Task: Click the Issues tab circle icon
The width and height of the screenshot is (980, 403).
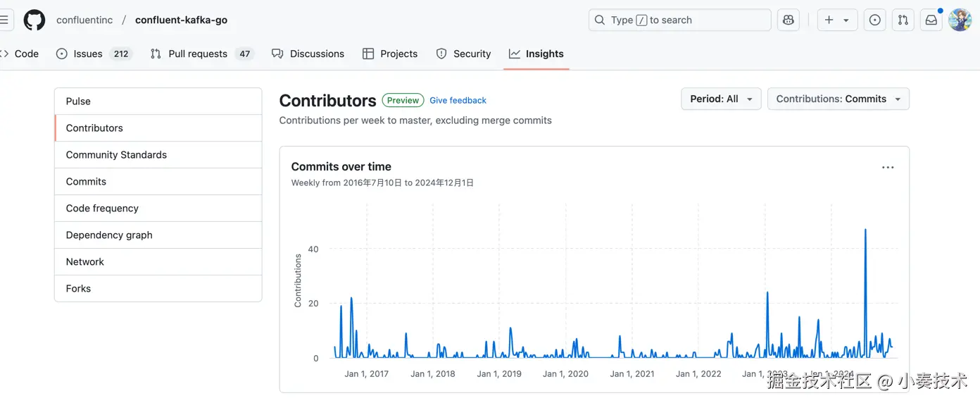Action: [62, 54]
